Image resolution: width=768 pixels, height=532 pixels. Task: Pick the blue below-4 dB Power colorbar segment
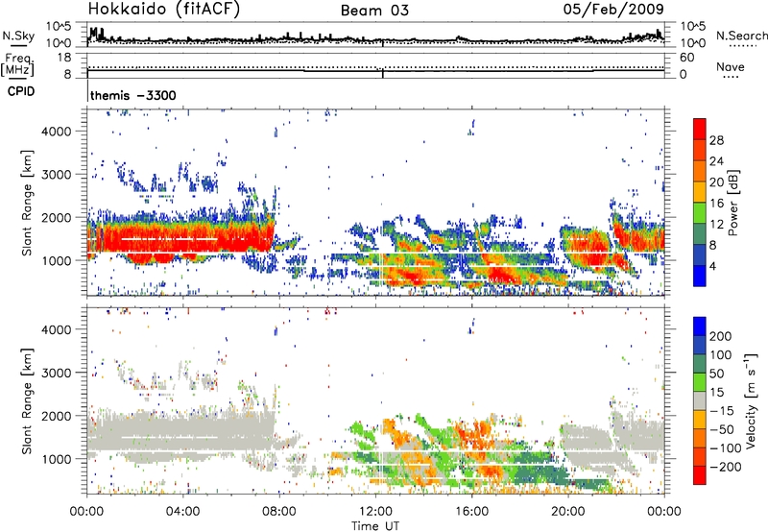700,277
